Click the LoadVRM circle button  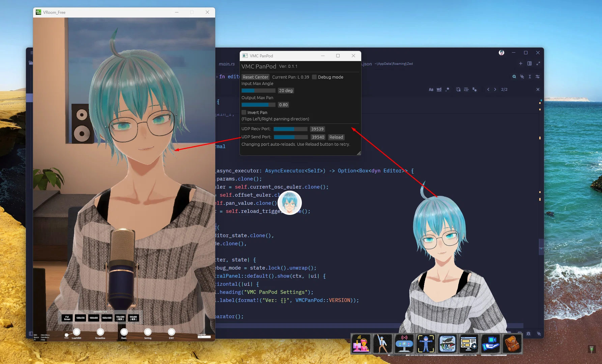77,332
